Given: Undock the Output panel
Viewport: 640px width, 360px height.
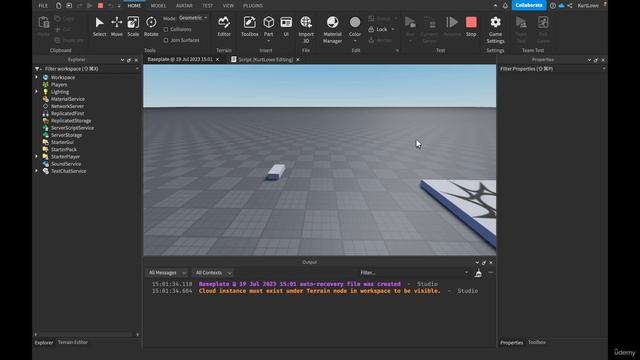Looking at the screenshot, I should pyautogui.click(x=484, y=262).
